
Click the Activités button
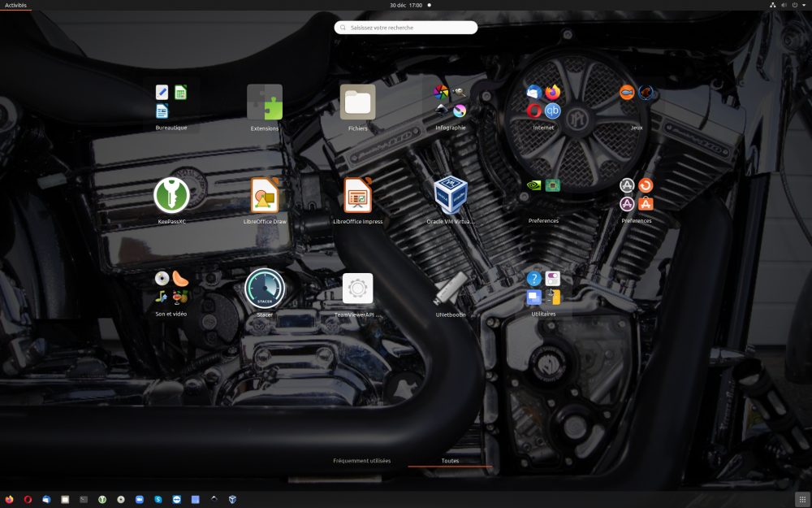[15, 5]
